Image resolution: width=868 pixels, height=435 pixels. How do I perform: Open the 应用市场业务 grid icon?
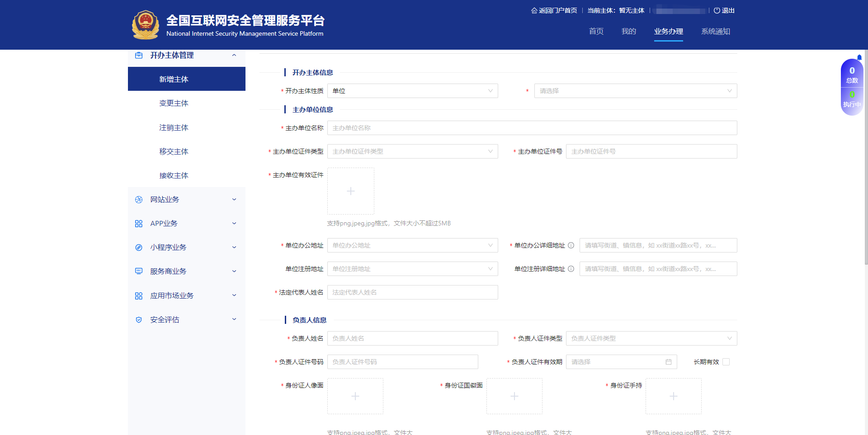pyautogui.click(x=138, y=295)
